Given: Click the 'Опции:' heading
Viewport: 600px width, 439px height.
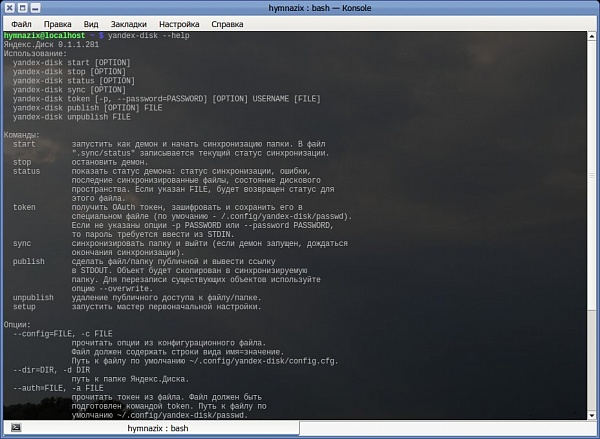Looking at the screenshot, I should [17, 325].
